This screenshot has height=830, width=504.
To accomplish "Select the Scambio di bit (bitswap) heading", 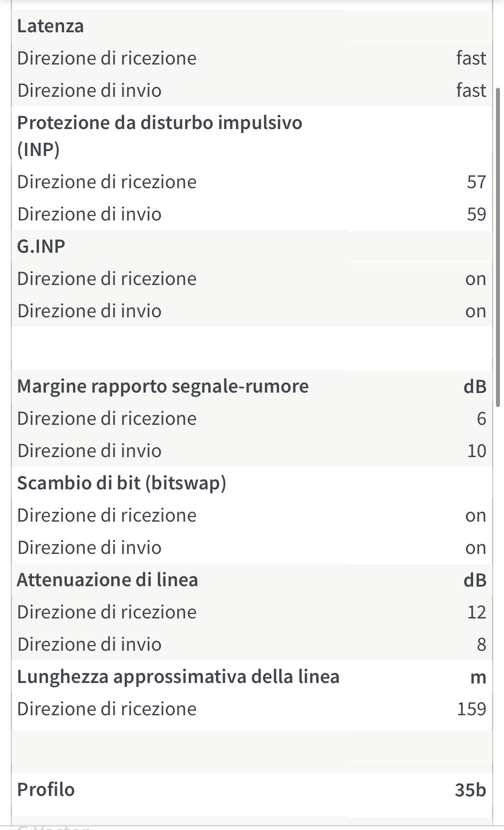I will coord(121,483).
